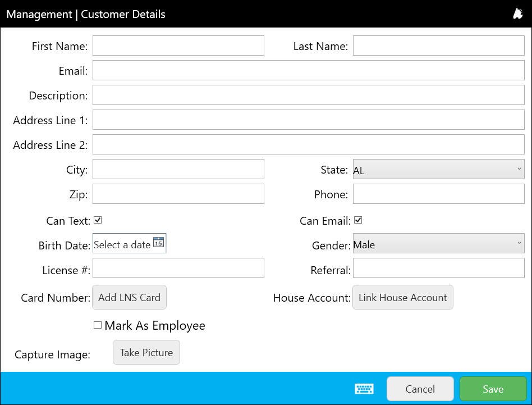Image resolution: width=532 pixels, height=405 pixels.
Task: Click Link House Account button
Action: (402, 298)
